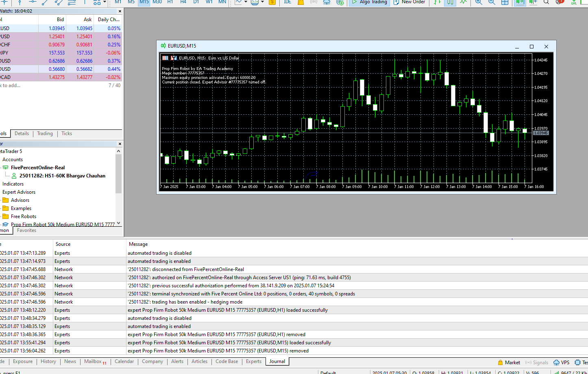Click the cloud with plus sign icon
The width and height of the screenshot is (588, 374).
click(340, 2)
